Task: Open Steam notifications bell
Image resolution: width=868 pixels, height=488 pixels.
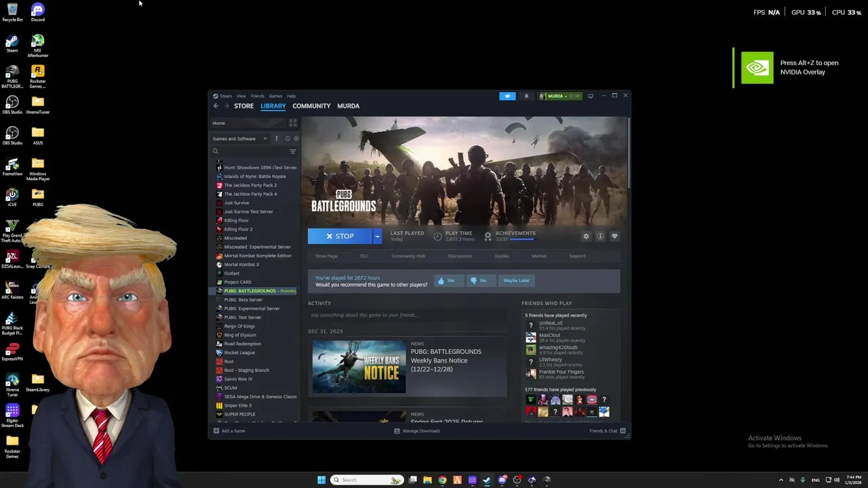Action: coord(526,96)
